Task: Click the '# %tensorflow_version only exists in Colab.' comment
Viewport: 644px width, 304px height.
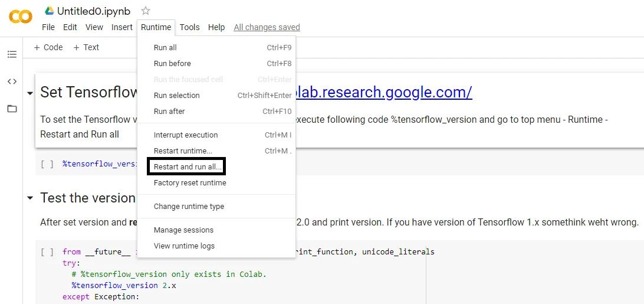Action: click(169, 274)
